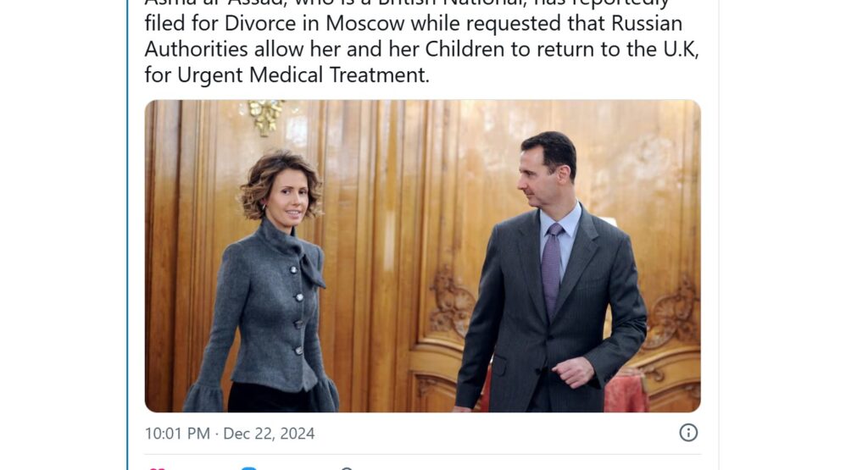Click the text "for Urgent Medical Treatment."
868x470 pixels.
pos(287,75)
